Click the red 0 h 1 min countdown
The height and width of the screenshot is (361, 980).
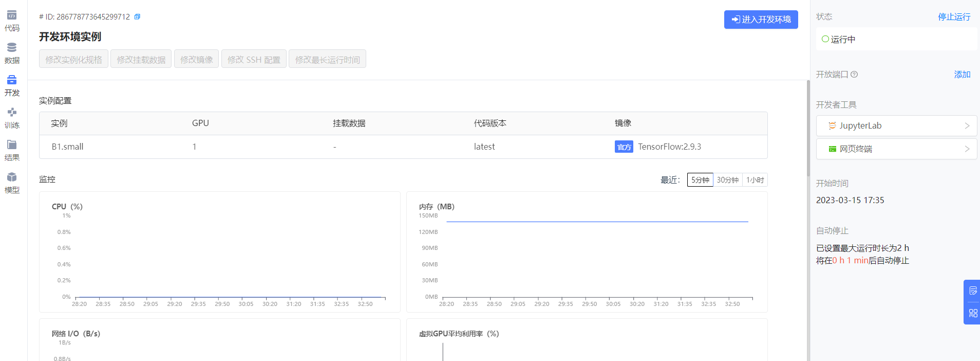851,261
